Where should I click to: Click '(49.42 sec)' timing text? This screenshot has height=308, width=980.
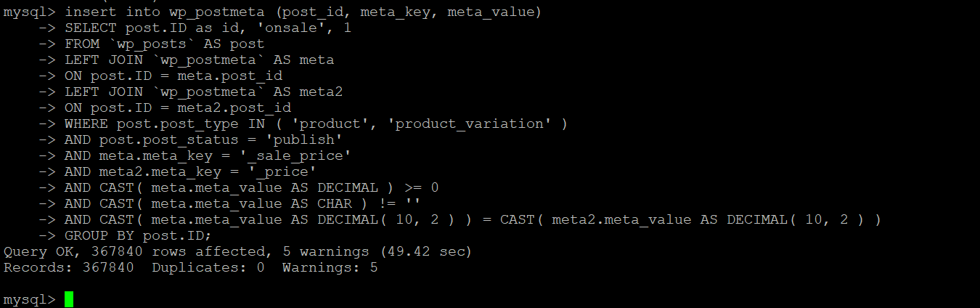click(427, 251)
